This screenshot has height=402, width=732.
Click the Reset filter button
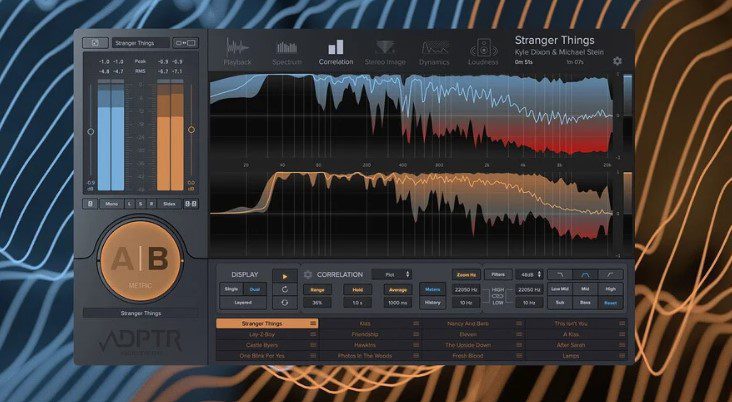tap(611, 303)
